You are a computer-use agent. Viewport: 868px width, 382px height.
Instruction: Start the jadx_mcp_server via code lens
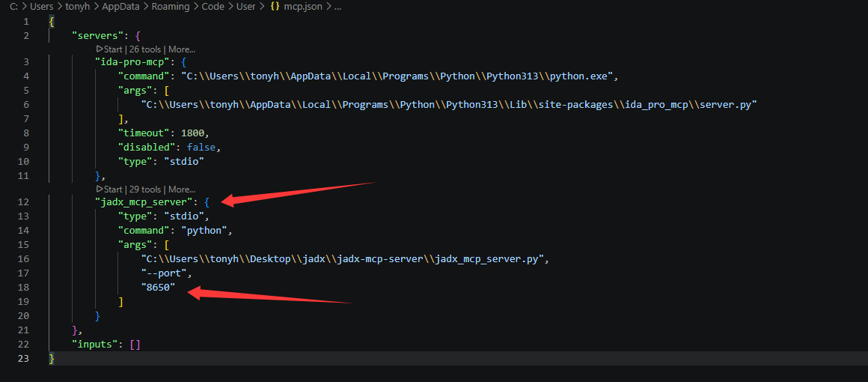pos(109,190)
